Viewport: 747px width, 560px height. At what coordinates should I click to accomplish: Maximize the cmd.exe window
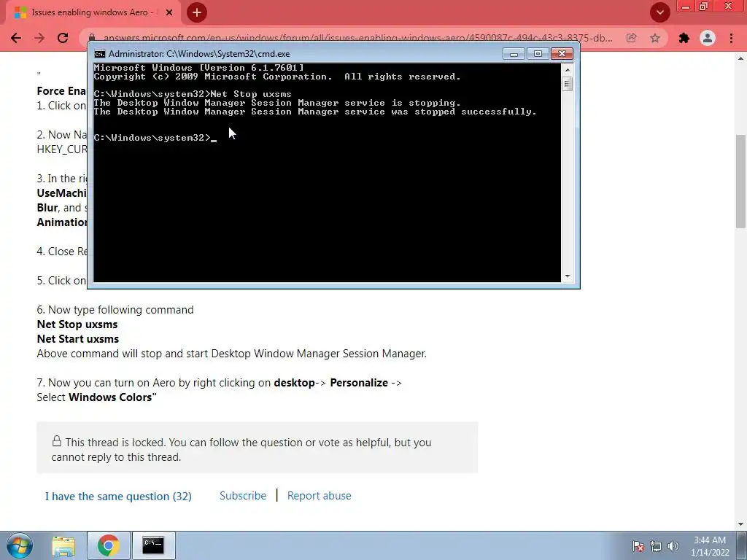[x=538, y=54]
